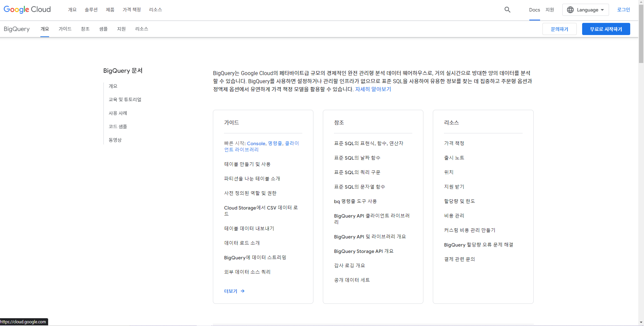Open the Console quickstart link
This screenshot has height=326, width=644.
point(256,143)
